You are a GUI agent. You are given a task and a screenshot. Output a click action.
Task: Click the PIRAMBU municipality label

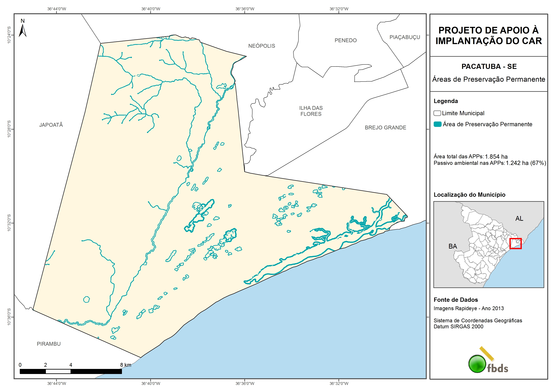tap(49, 344)
